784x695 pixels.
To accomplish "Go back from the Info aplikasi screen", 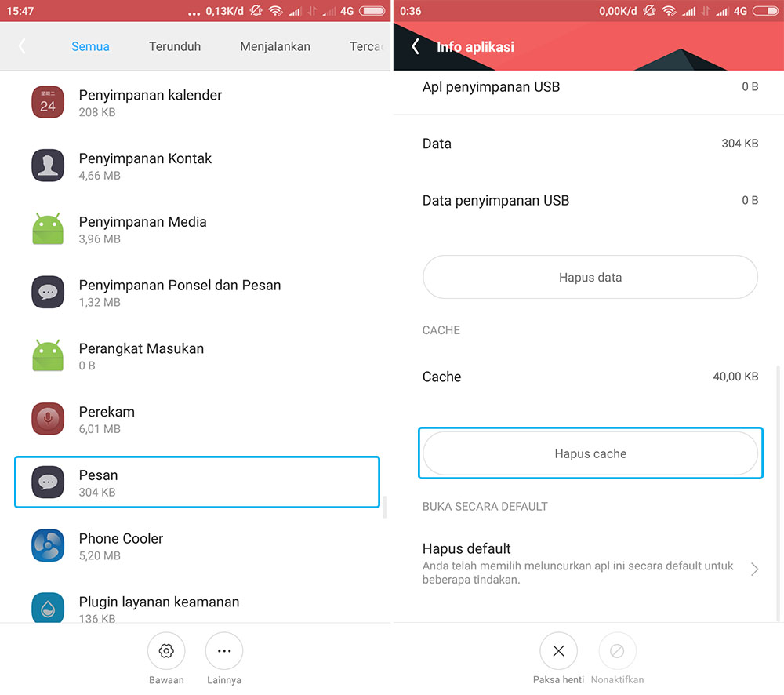I will (416, 47).
